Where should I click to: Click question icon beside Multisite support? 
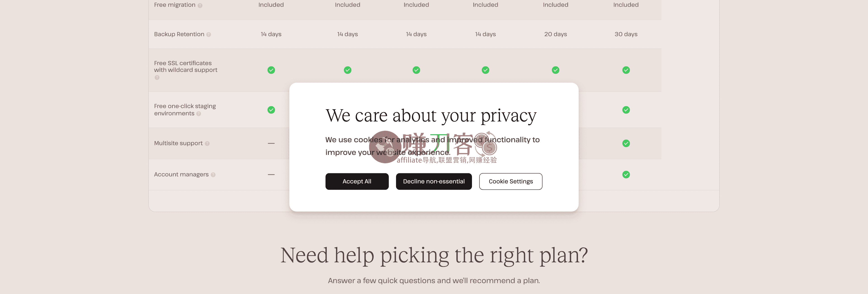(x=207, y=144)
